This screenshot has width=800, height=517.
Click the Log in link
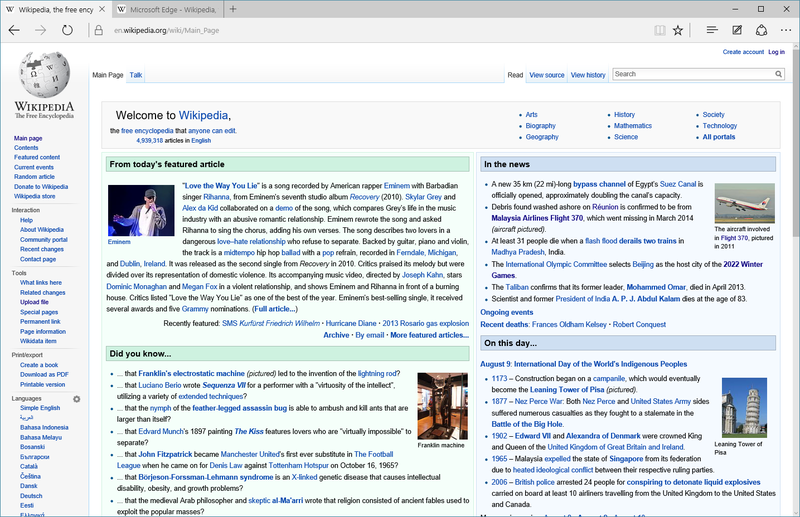(x=776, y=52)
